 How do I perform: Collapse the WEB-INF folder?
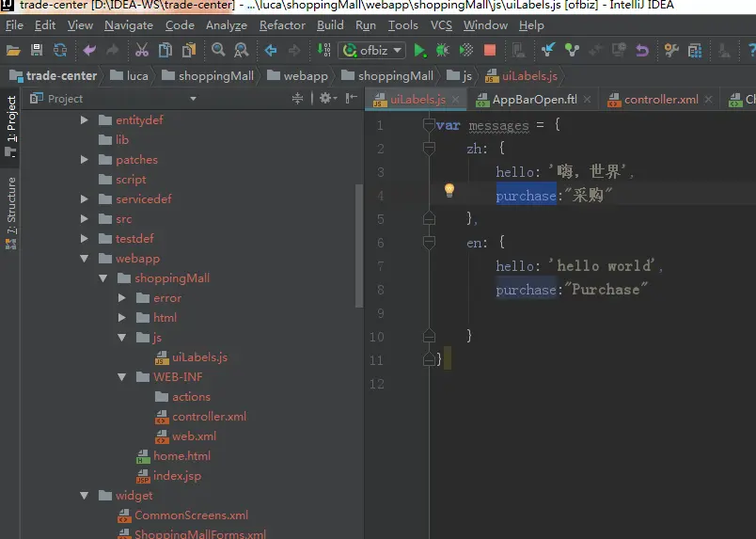122,377
